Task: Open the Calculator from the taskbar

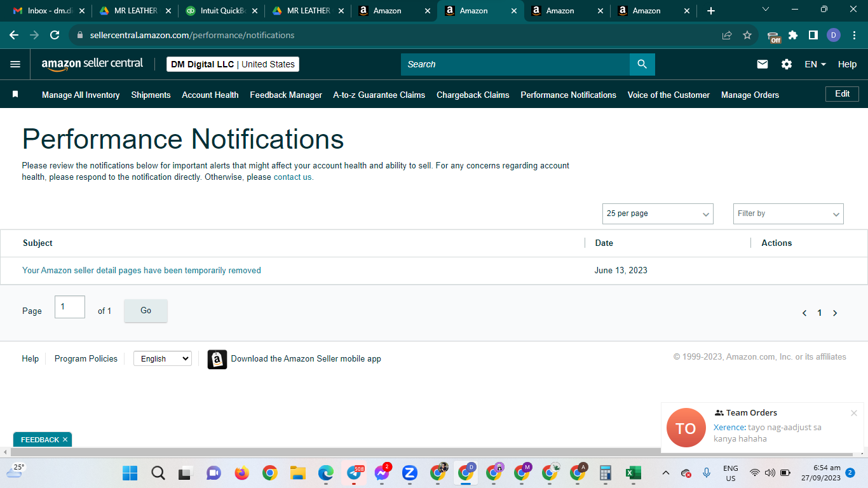Action: (605, 473)
